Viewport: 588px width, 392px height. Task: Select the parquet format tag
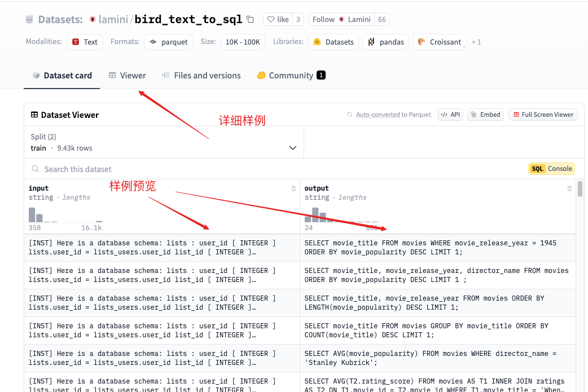(169, 42)
